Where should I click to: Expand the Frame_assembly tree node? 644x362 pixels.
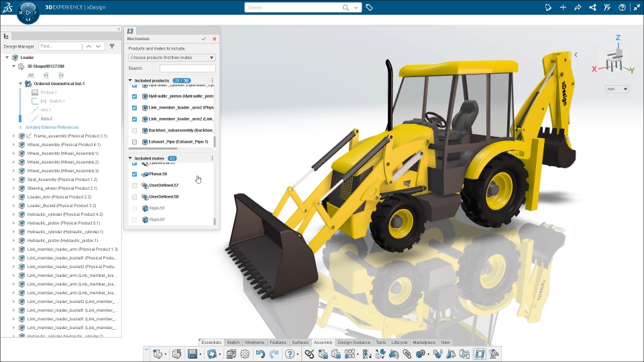(x=13, y=136)
